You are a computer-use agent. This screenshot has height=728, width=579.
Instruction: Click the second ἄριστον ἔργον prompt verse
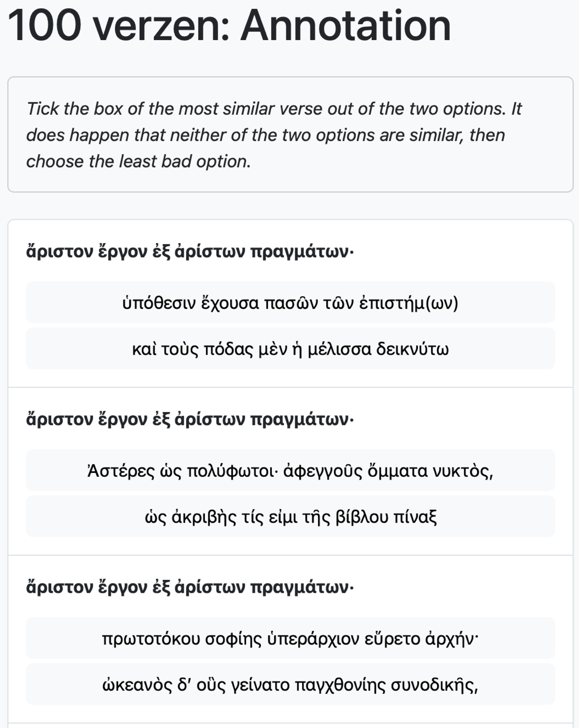[x=190, y=419]
